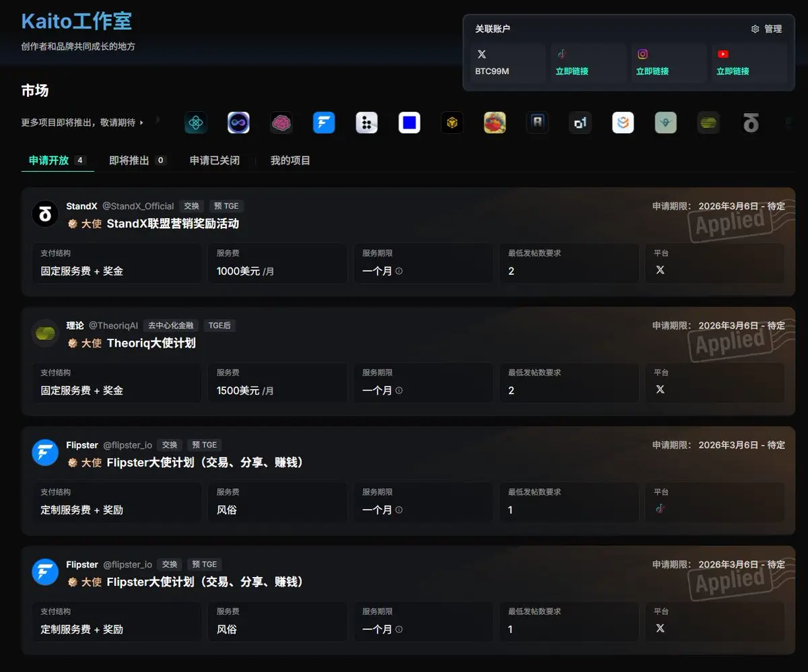Switch to the 申请已关闭 tab
The image size is (808, 672).
click(214, 160)
